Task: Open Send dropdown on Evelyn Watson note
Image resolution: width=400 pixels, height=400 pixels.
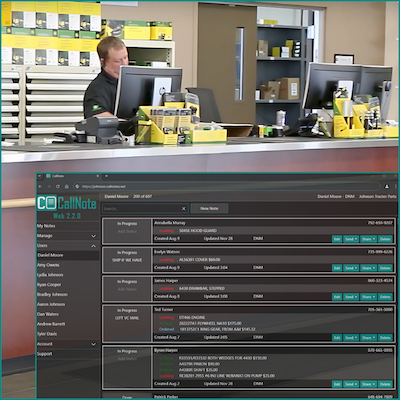Action: click(351, 268)
